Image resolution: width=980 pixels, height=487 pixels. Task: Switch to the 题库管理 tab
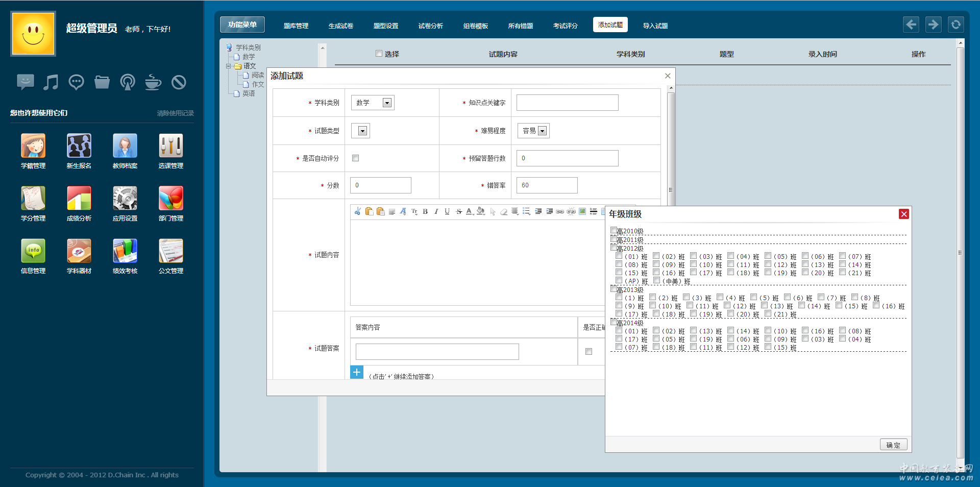pyautogui.click(x=296, y=26)
